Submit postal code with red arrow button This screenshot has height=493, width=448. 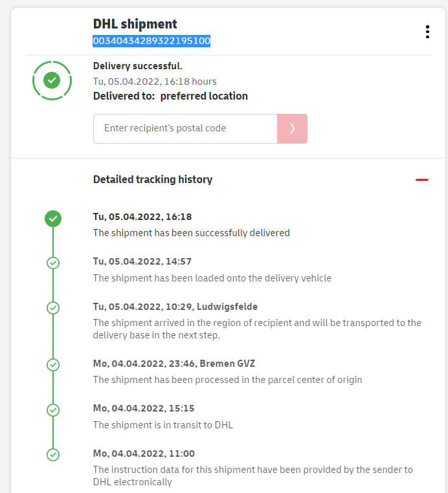(292, 129)
